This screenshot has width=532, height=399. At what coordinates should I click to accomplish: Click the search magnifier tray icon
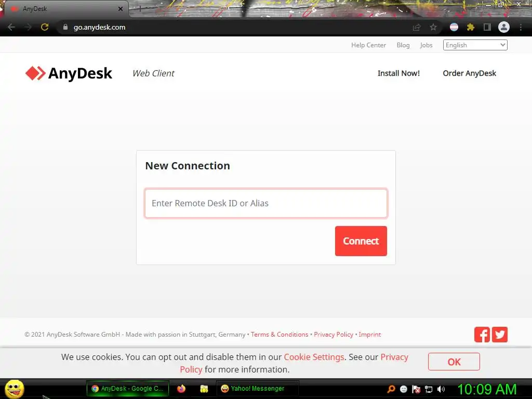point(391,389)
